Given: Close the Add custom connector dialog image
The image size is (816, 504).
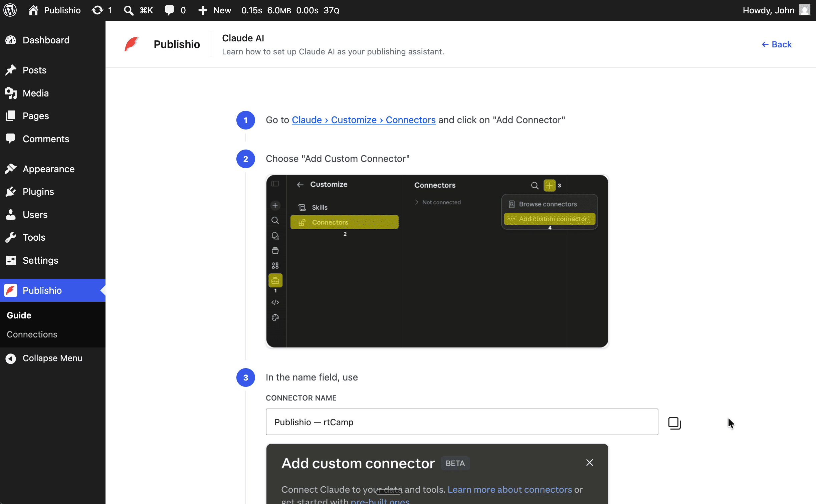Looking at the screenshot, I should [x=590, y=463].
